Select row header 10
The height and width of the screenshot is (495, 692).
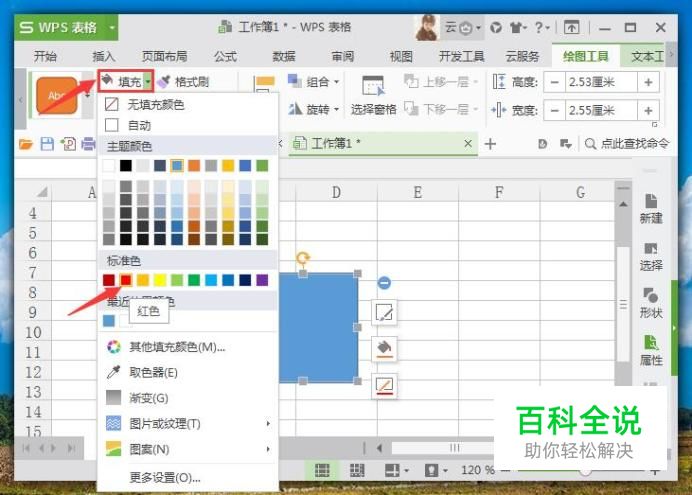pos(33,332)
